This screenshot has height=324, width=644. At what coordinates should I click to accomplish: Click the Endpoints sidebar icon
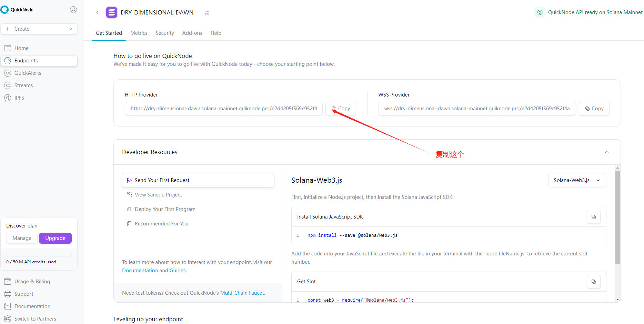[x=8, y=61]
